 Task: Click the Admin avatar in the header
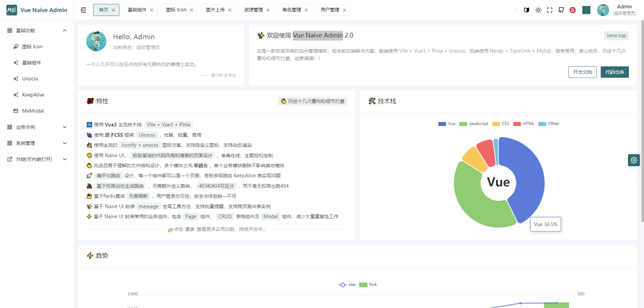click(603, 10)
